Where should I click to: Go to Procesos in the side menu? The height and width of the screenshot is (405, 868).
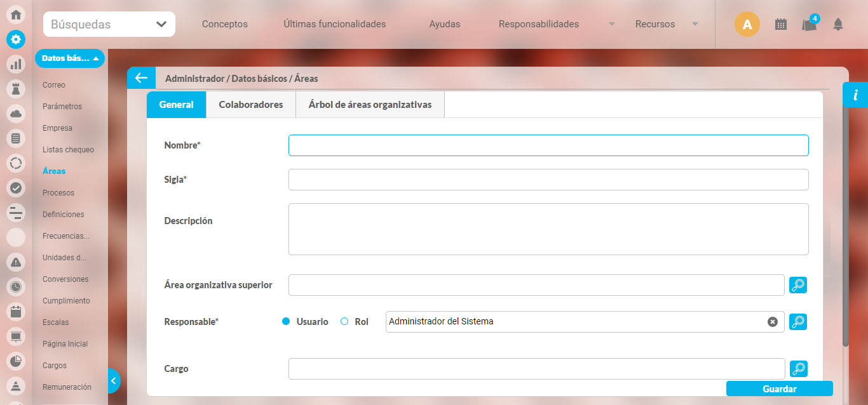(x=58, y=193)
